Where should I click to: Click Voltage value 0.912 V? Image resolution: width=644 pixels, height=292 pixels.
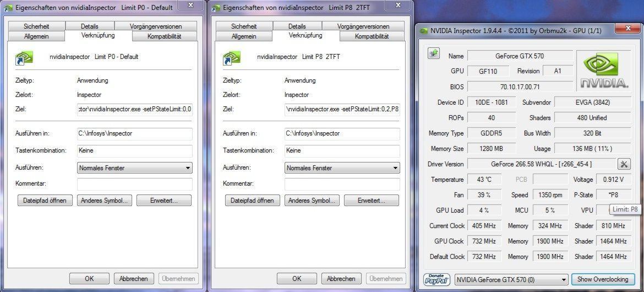(x=614, y=179)
